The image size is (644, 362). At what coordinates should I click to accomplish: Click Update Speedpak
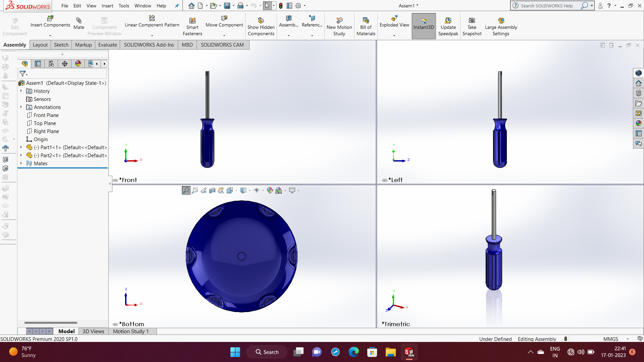(x=448, y=26)
